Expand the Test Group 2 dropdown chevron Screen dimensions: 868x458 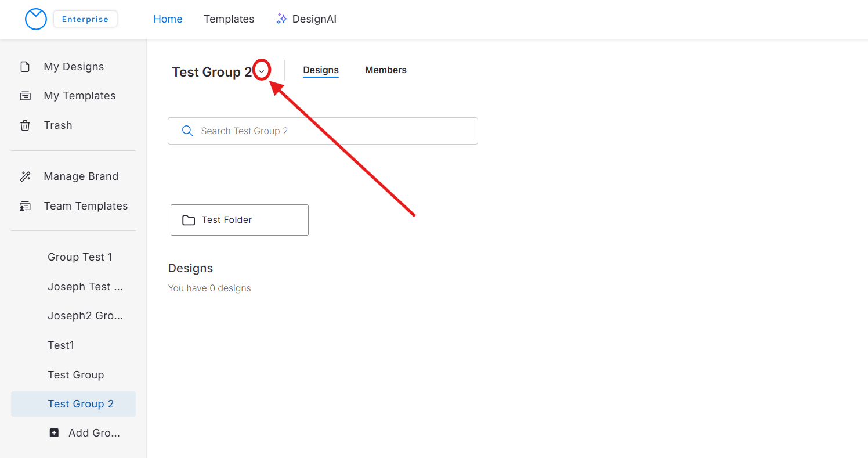pos(262,71)
